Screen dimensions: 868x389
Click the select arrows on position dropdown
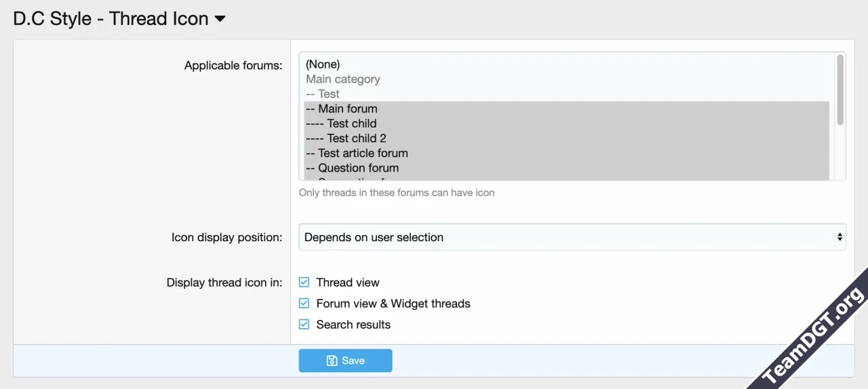point(840,237)
